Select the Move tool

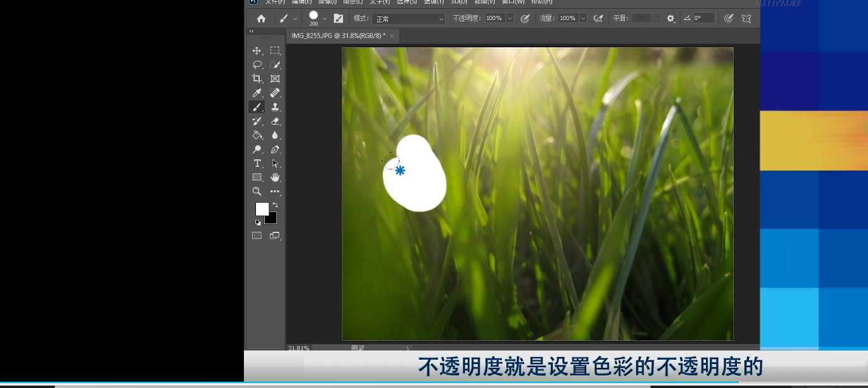tap(257, 50)
